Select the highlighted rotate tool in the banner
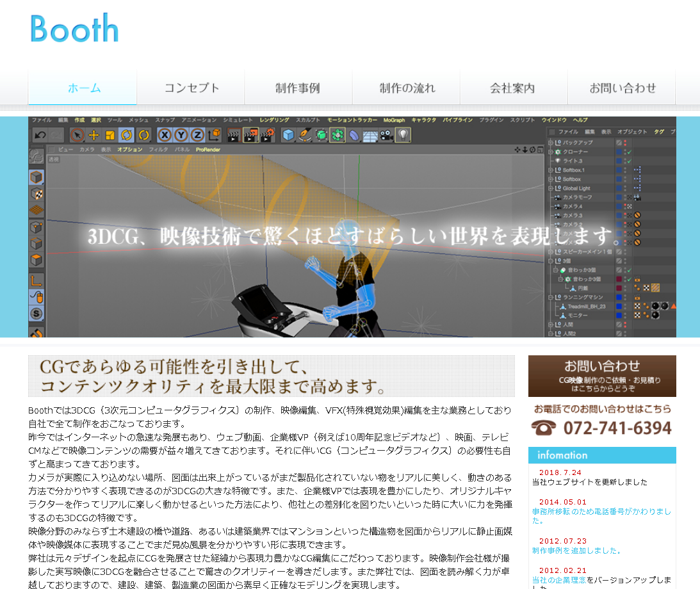700x589 pixels. click(x=127, y=134)
